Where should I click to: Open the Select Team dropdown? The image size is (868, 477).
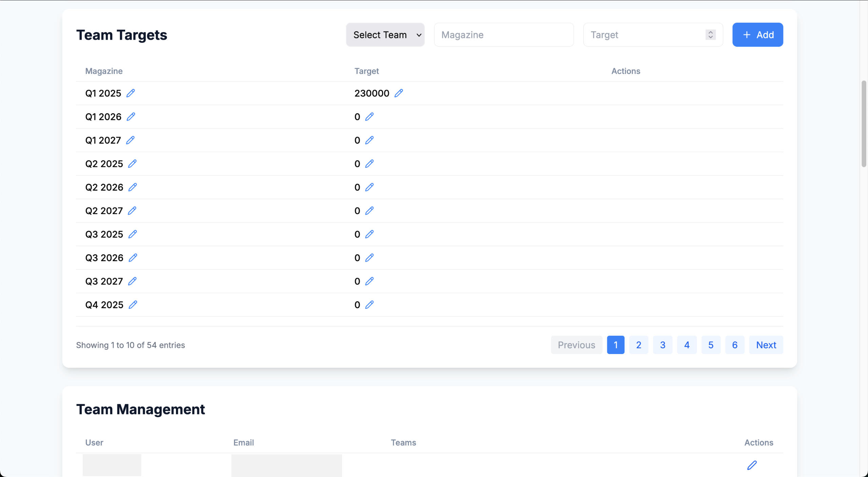(x=385, y=35)
